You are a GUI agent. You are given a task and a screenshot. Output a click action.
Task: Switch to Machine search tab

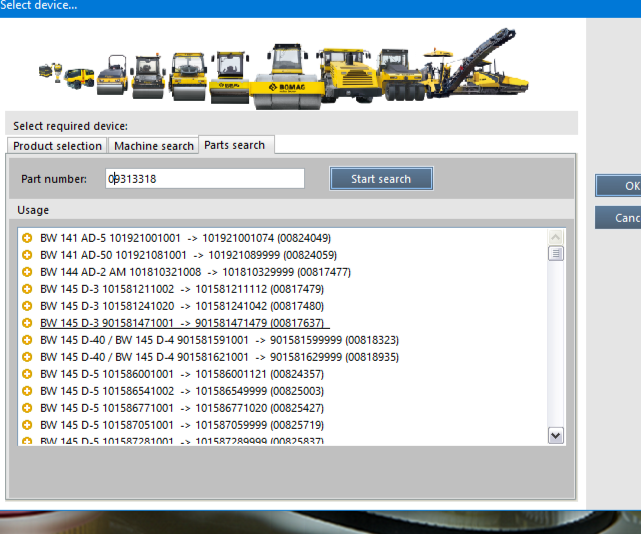pyautogui.click(x=154, y=146)
